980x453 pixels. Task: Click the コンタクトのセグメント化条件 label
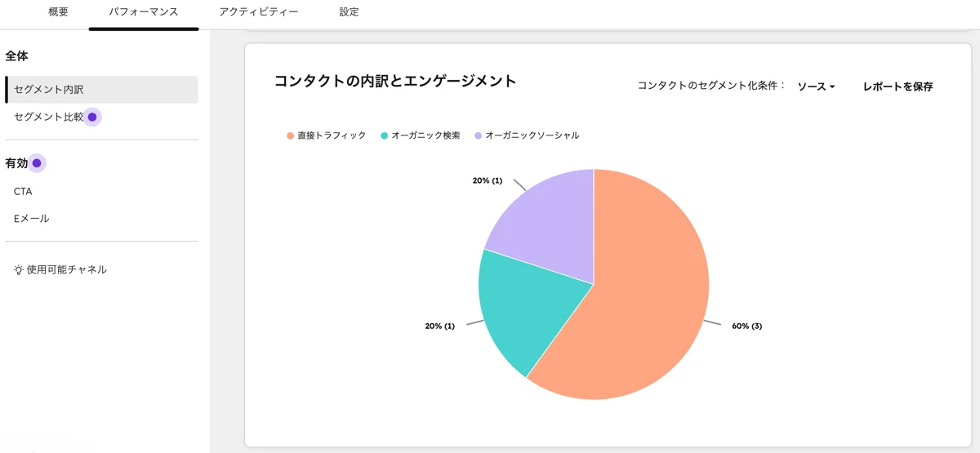point(711,87)
